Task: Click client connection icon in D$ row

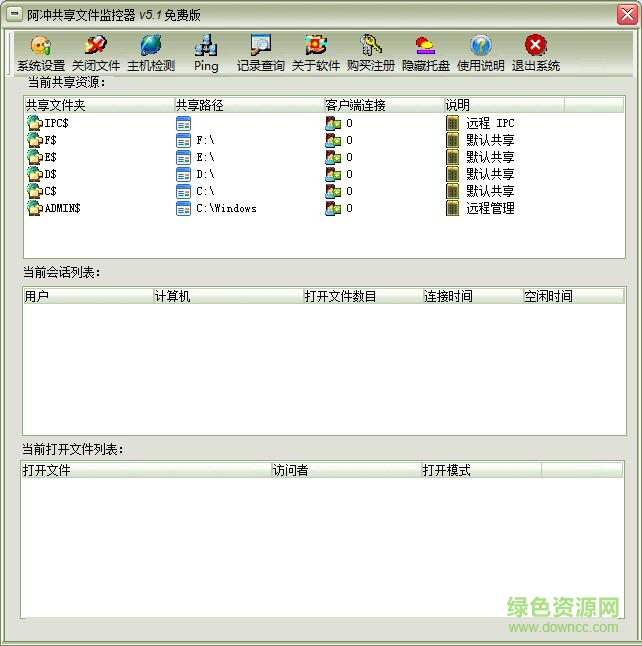Action: pyautogui.click(x=333, y=174)
